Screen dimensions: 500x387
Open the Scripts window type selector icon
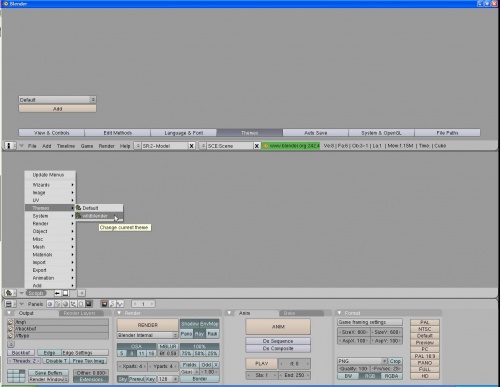click(10, 293)
